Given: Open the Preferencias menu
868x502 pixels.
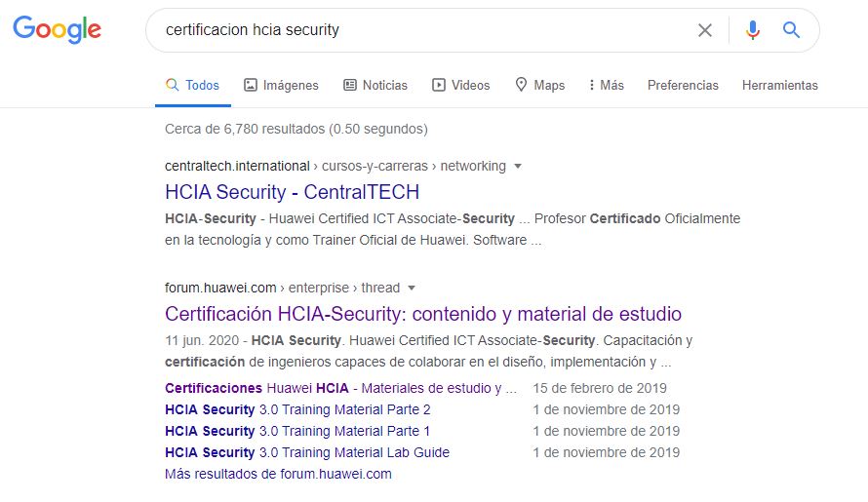Looking at the screenshot, I should coord(683,85).
